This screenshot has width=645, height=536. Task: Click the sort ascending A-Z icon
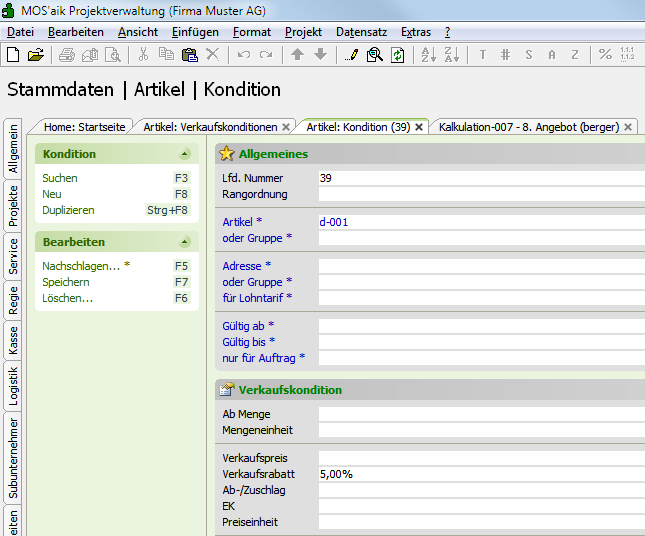pos(428,54)
